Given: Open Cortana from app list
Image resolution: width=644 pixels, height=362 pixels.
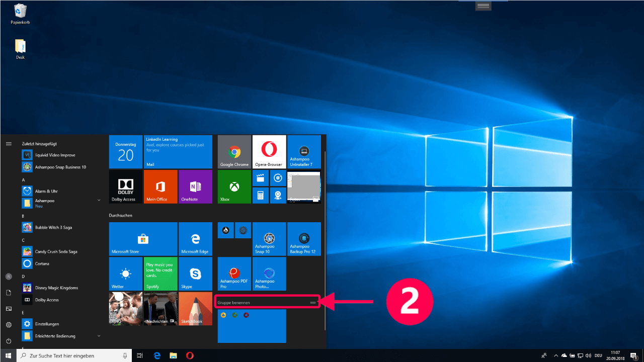Looking at the screenshot, I should tap(61, 263).
